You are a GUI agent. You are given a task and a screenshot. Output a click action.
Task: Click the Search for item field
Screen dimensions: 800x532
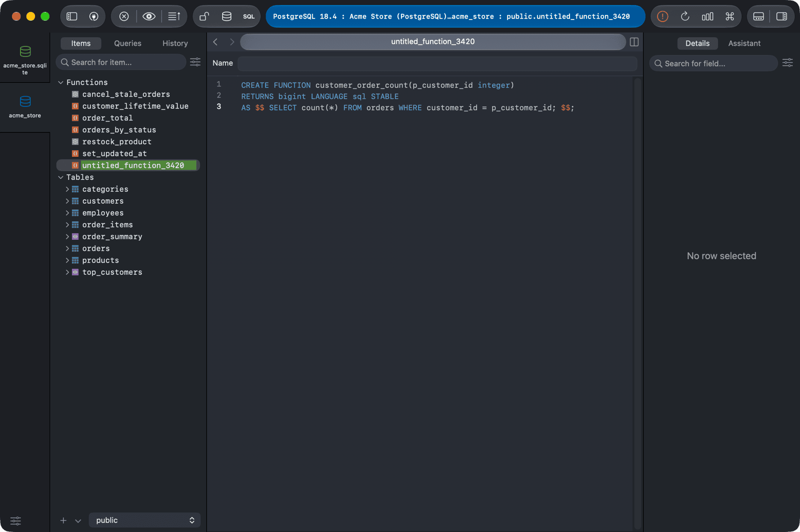(x=120, y=62)
